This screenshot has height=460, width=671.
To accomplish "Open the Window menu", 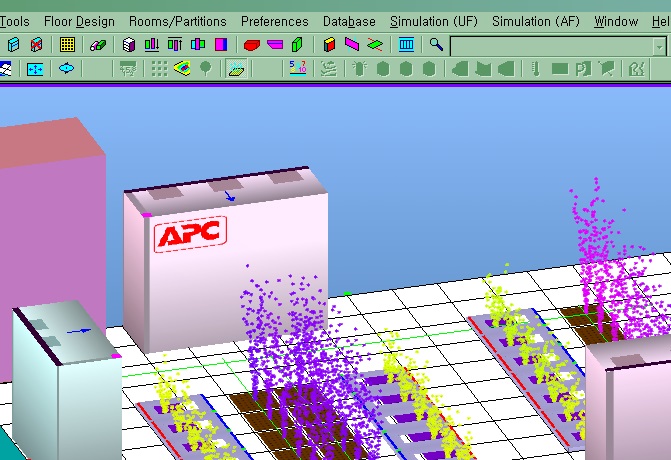I will tap(616, 21).
